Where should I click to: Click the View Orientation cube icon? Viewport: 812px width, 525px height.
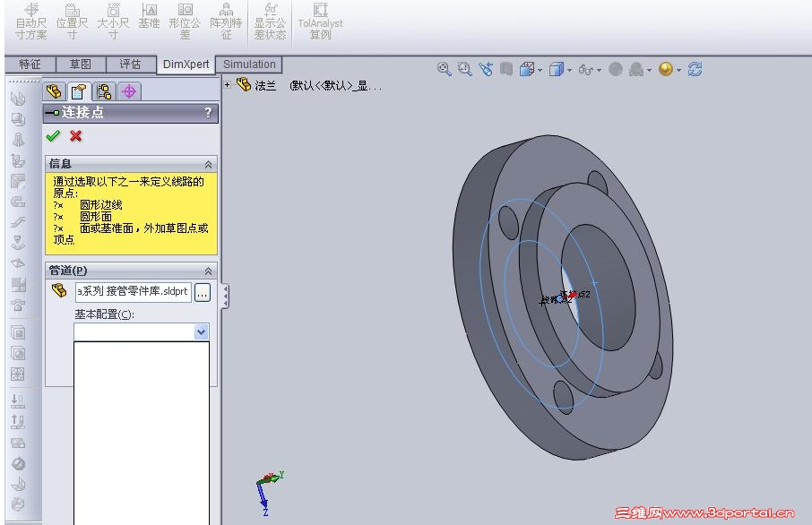point(527,69)
